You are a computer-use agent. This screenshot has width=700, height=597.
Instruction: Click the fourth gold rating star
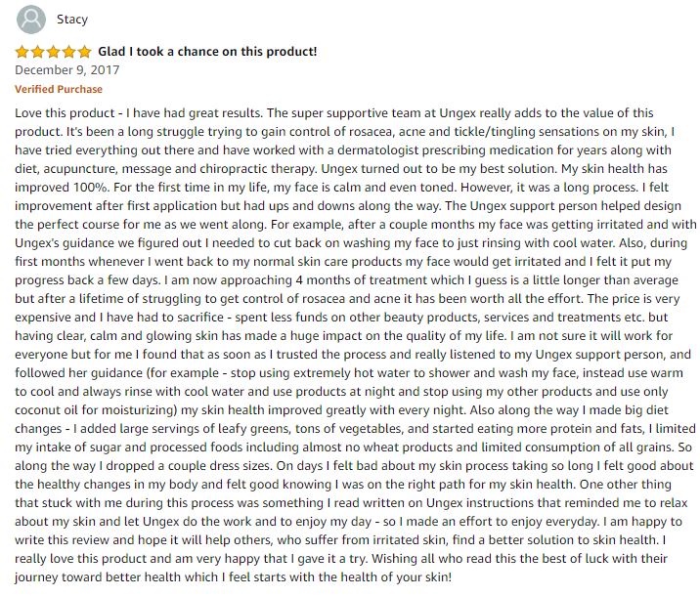point(68,52)
